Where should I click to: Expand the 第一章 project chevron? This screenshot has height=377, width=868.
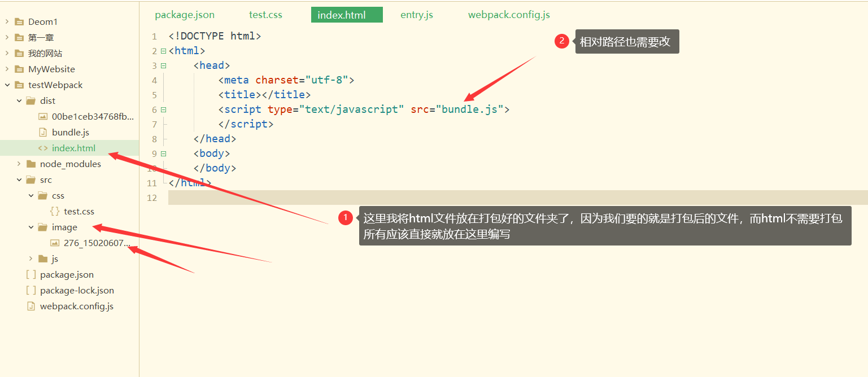coord(7,37)
